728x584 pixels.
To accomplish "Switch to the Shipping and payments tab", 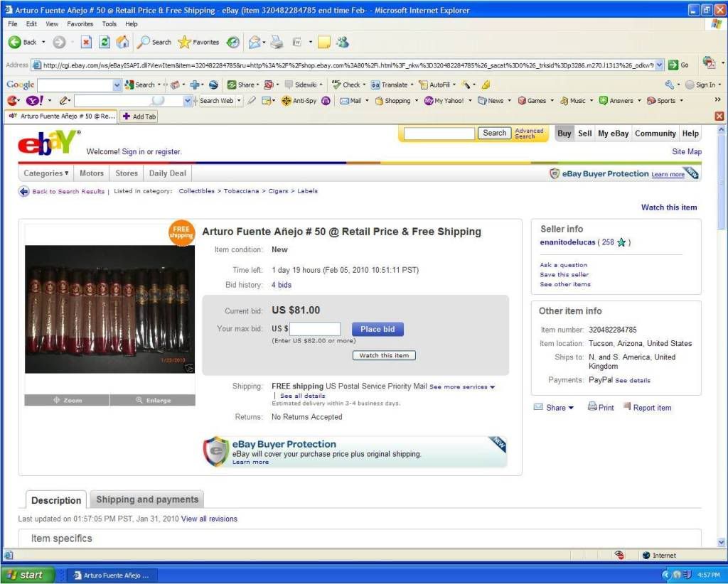I will [x=147, y=499].
